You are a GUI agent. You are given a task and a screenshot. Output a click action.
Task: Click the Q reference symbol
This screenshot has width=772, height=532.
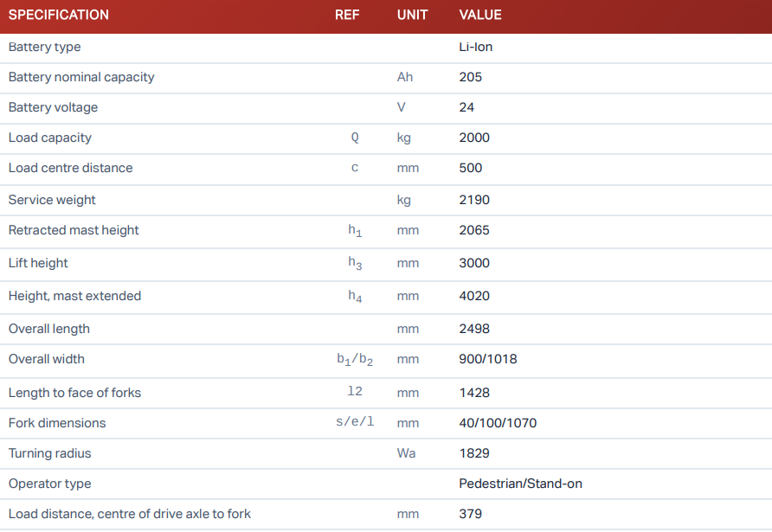355,138
